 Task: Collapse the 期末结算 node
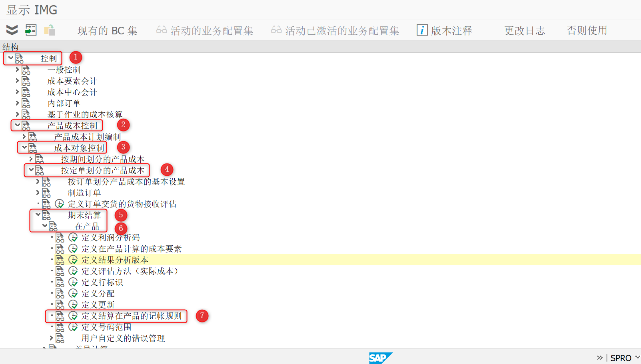click(x=38, y=215)
